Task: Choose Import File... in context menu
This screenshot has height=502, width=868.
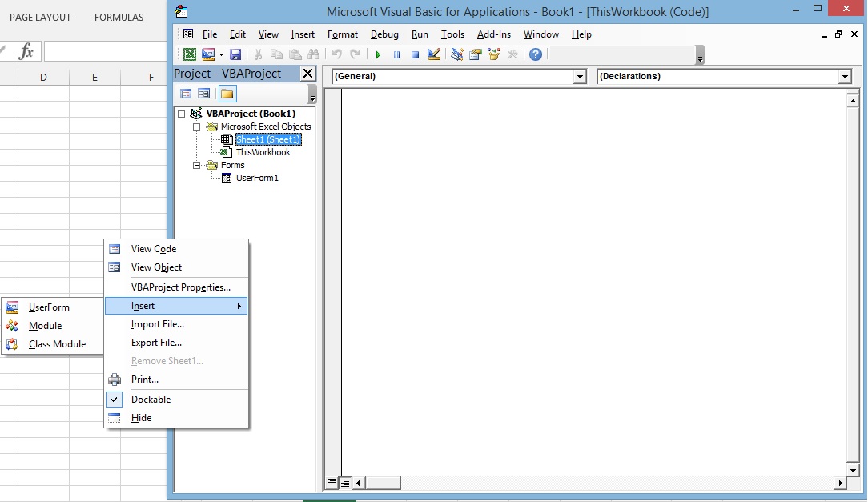Action: tap(176, 324)
